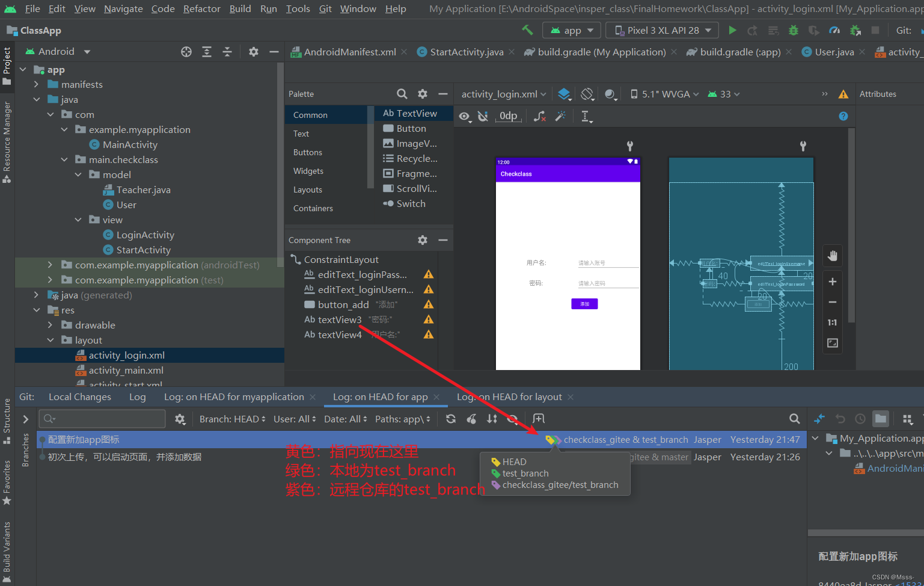Open the User: All filter dropdown
924x586 pixels.
[x=295, y=419]
